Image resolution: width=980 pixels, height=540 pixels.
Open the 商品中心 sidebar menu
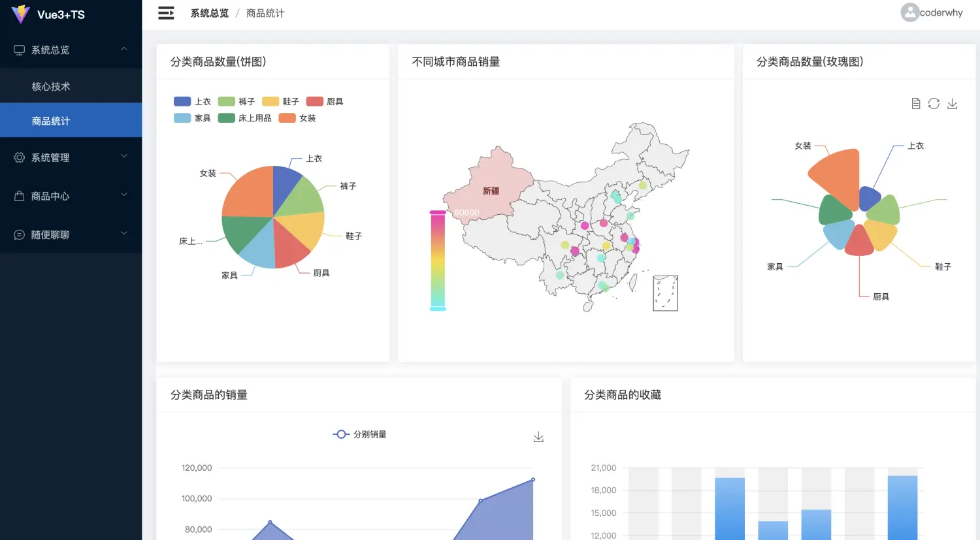click(71, 196)
